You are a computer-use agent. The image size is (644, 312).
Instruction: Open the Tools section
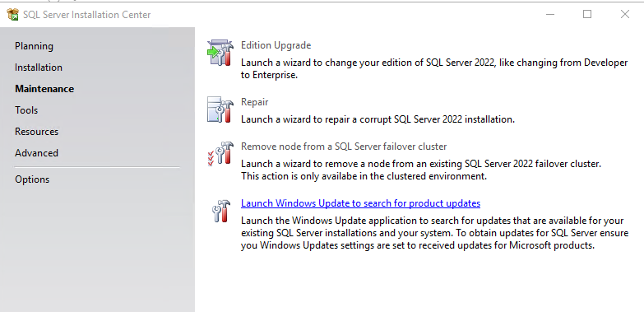26,110
